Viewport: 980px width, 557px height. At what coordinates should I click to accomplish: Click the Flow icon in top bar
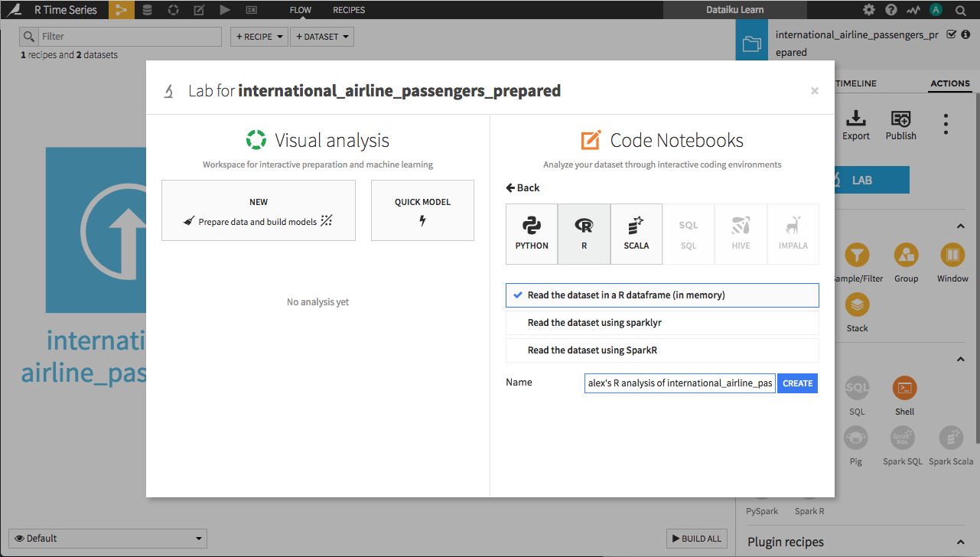[x=121, y=10]
